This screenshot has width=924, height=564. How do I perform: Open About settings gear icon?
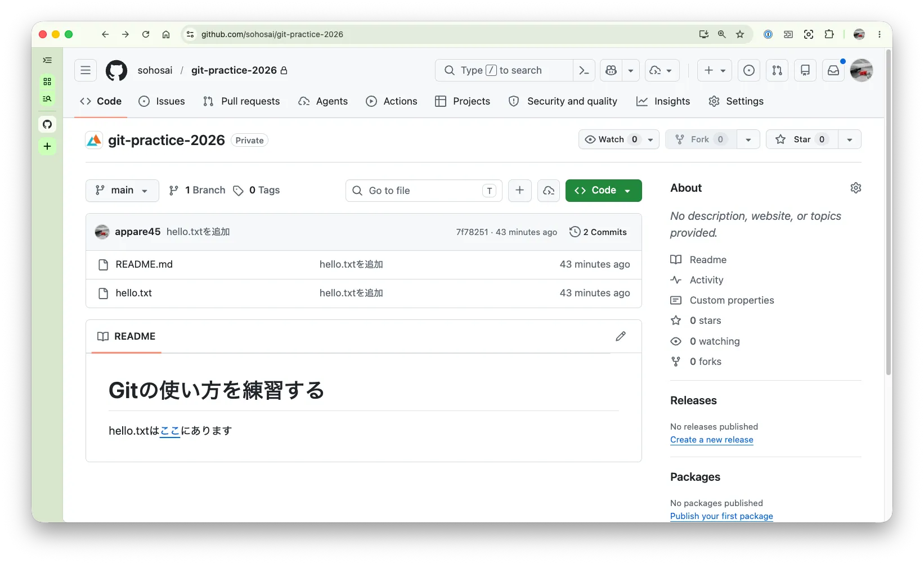click(x=856, y=188)
